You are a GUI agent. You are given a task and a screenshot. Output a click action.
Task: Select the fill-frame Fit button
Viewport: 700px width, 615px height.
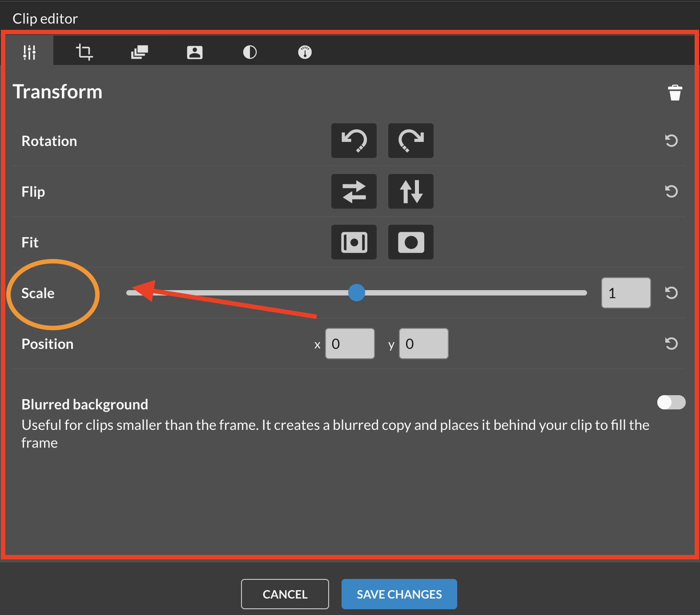(x=410, y=242)
